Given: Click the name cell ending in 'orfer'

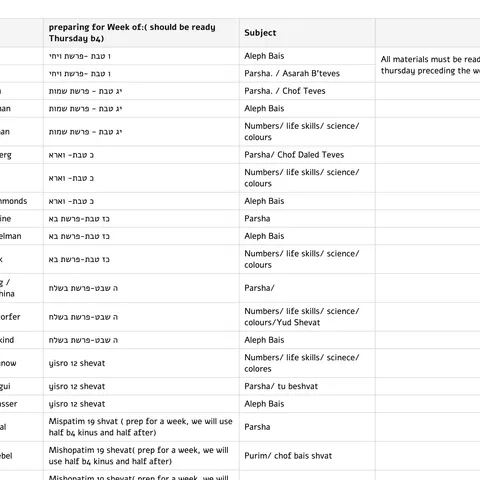Looking at the screenshot, I should click(x=21, y=317).
